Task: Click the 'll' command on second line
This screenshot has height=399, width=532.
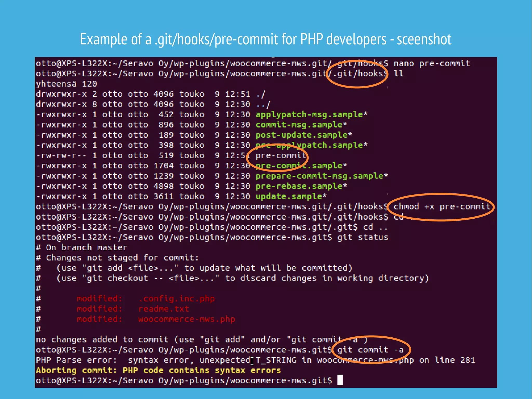Action: (x=398, y=74)
